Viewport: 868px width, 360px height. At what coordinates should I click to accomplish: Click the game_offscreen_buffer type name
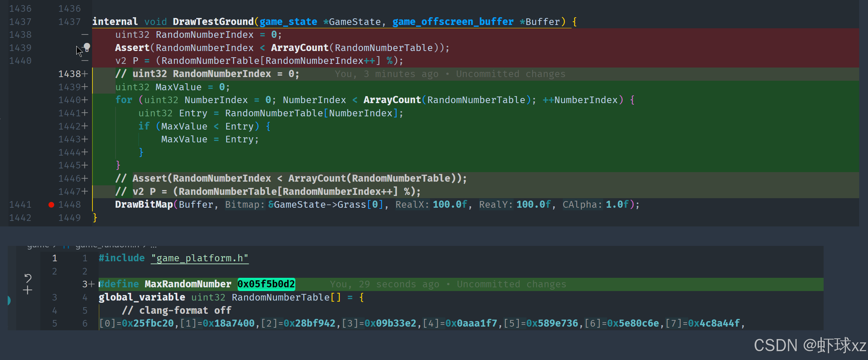[452, 22]
